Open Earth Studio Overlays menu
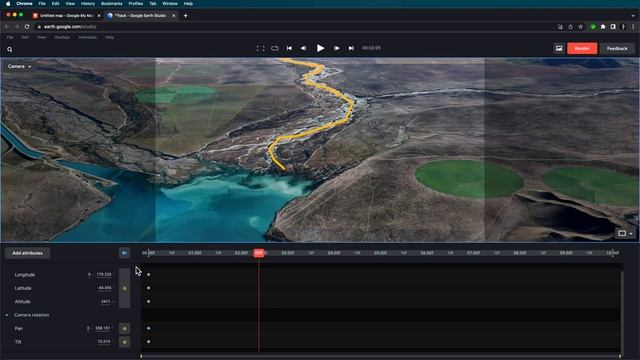640x360 pixels. tap(62, 37)
